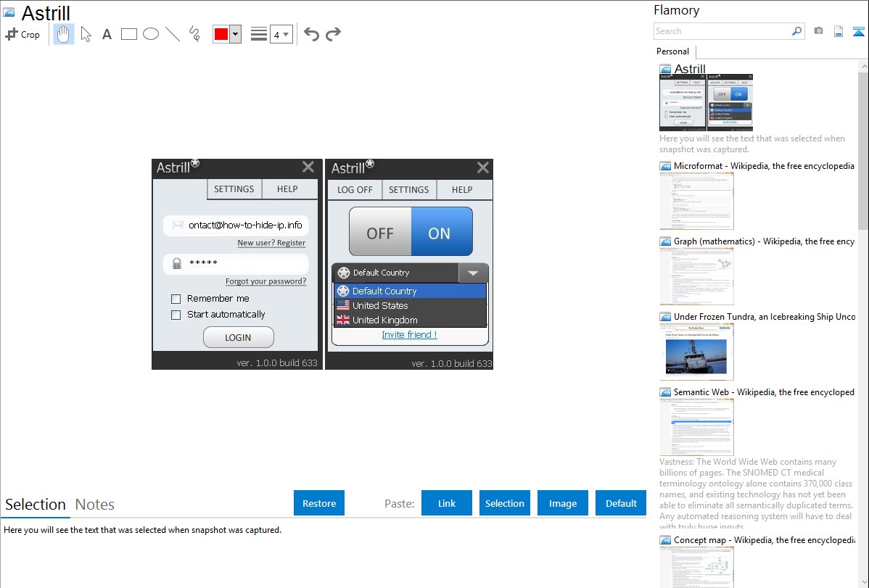Close the Astrill login window
Viewport: 869px width, 588px height.
point(308,167)
